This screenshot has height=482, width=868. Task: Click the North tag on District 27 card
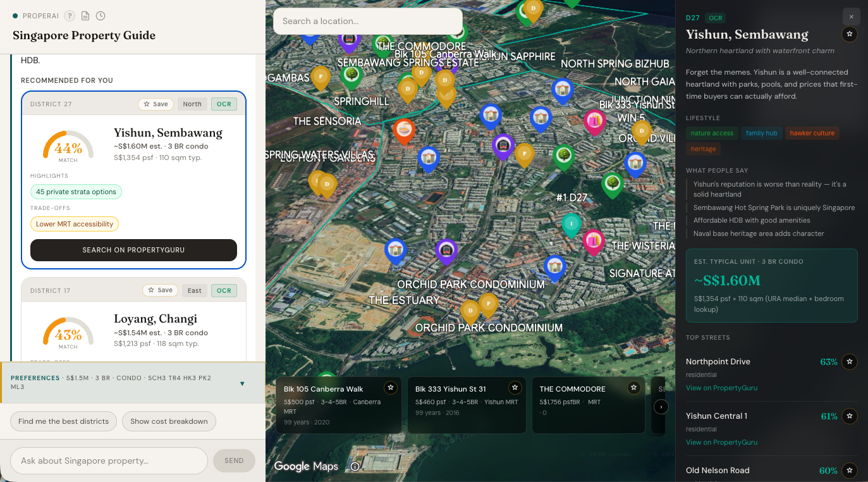tap(192, 104)
